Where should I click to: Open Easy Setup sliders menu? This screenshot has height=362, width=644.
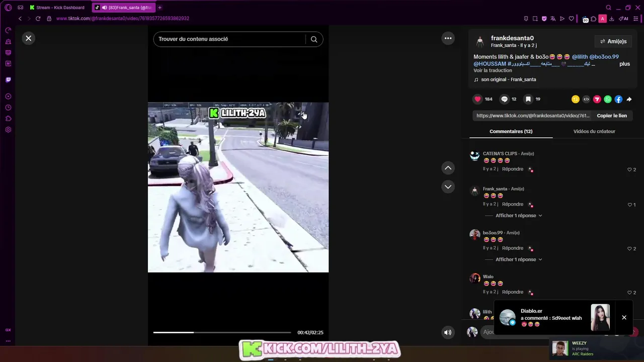pos(636,19)
